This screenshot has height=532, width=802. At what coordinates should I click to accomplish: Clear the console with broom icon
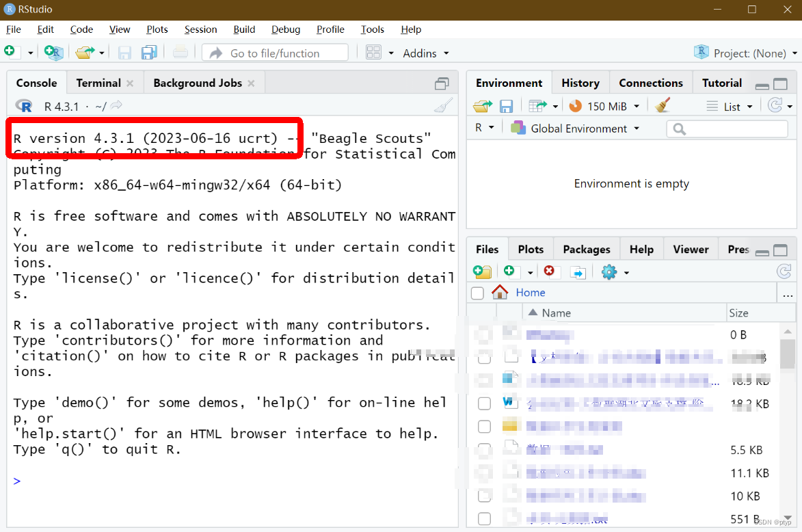tap(443, 105)
